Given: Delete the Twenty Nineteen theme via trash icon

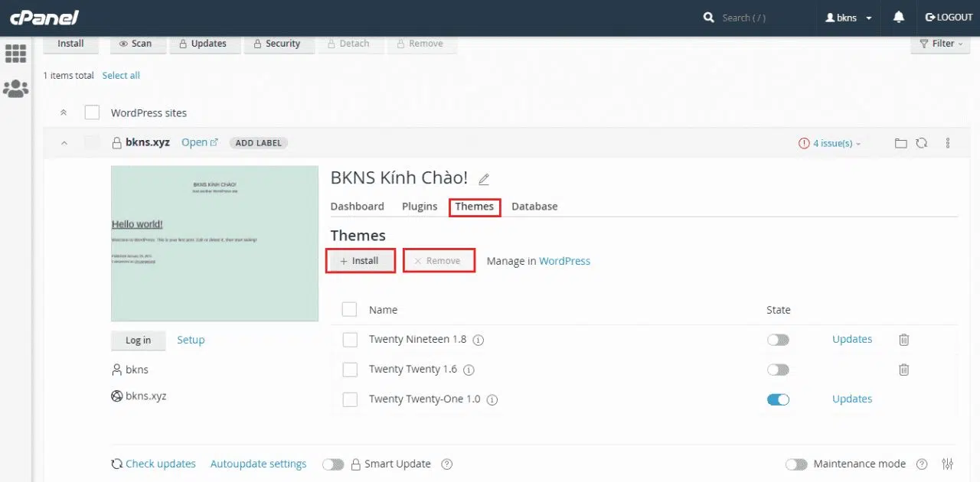Looking at the screenshot, I should coord(903,340).
